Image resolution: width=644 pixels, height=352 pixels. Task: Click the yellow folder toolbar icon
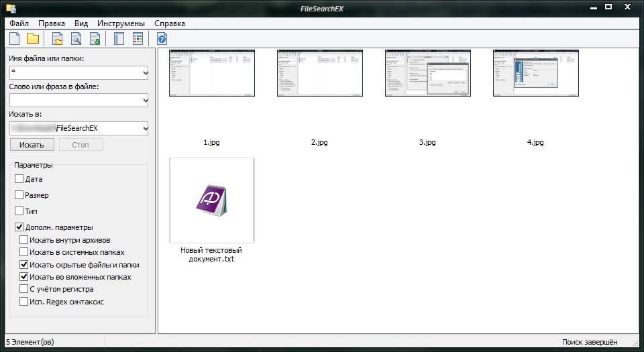[x=33, y=39]
